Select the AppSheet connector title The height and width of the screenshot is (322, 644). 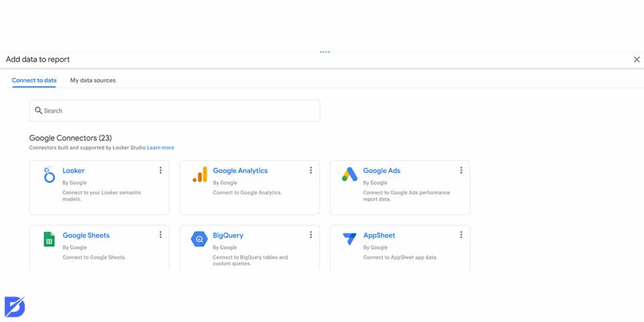point(379,235)
